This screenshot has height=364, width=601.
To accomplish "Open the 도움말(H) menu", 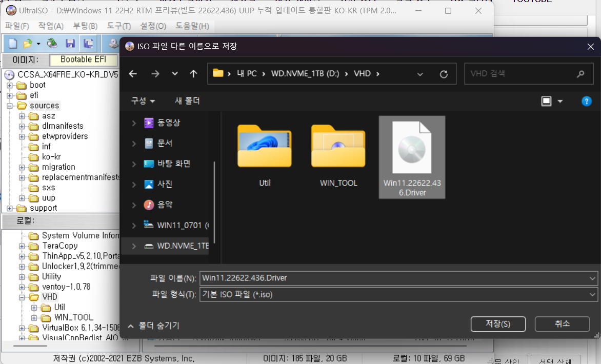I will (192, 26).
